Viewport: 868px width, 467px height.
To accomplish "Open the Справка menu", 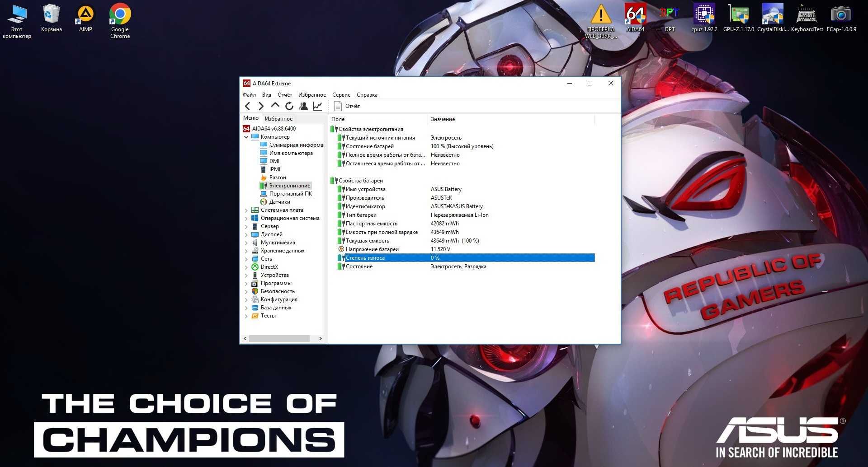I will coord(367,95).
